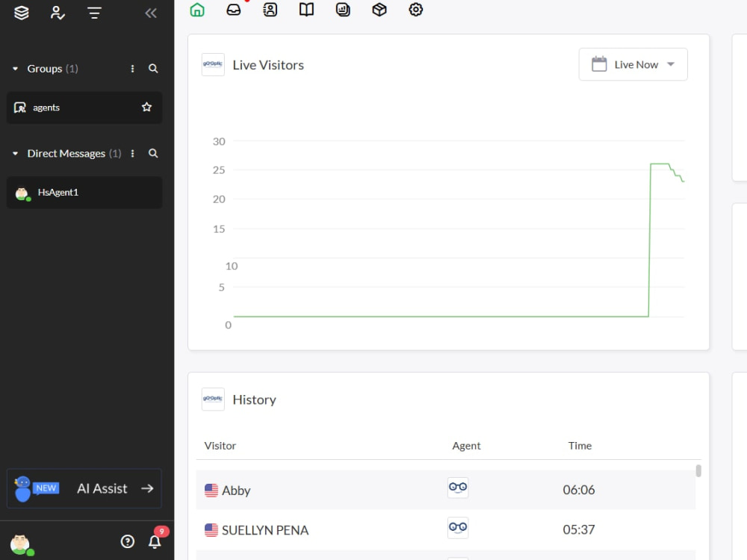Click the History title
Screen dimensions: 747x560
(x=255, y=399)
